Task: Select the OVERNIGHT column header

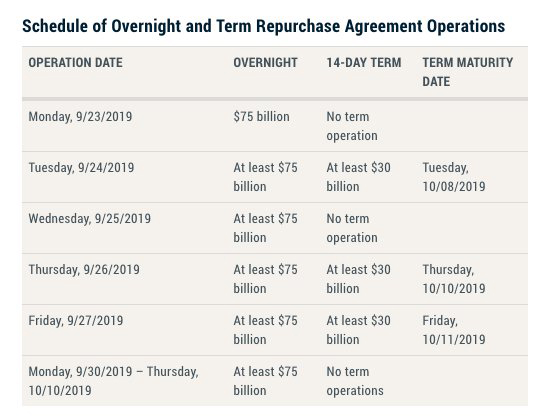Action: point(265,63)
